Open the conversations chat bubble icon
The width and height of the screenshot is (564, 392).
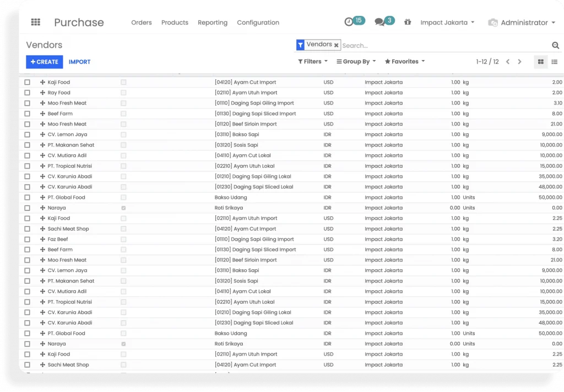pos(379,22)
